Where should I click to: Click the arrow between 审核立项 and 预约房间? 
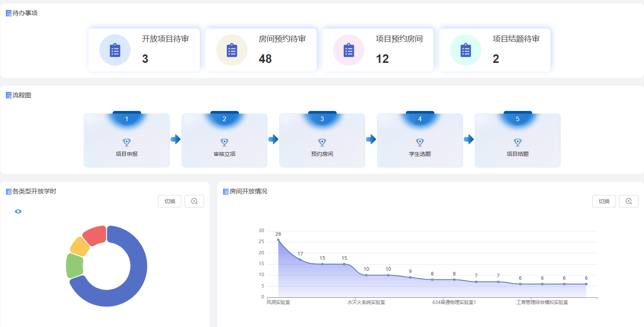[x=273, y=139]
